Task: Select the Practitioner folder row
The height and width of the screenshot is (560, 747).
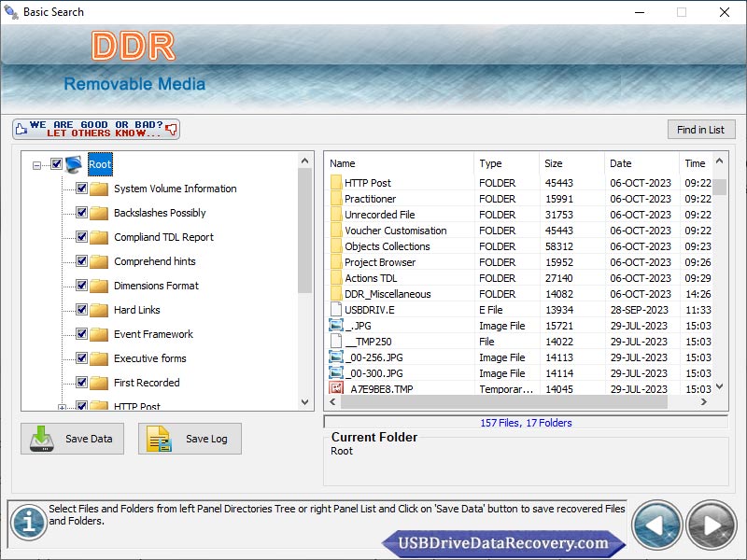Action: coord(520,199)
